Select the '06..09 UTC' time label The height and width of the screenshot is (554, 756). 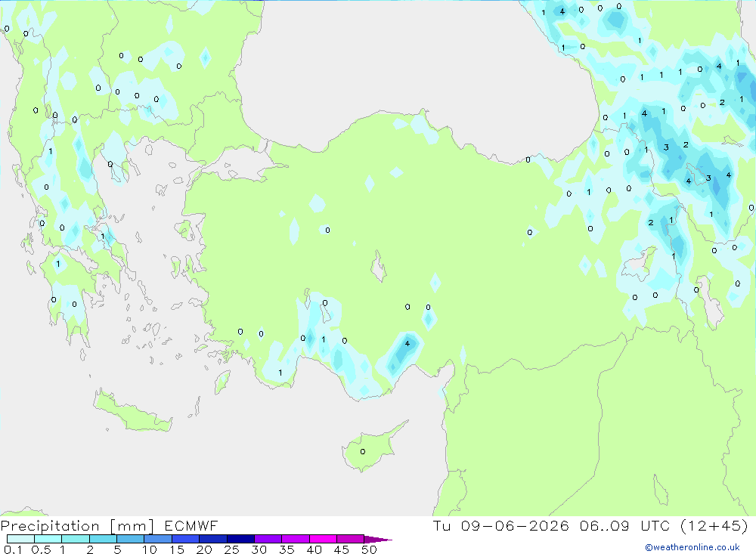pos(624,525)
